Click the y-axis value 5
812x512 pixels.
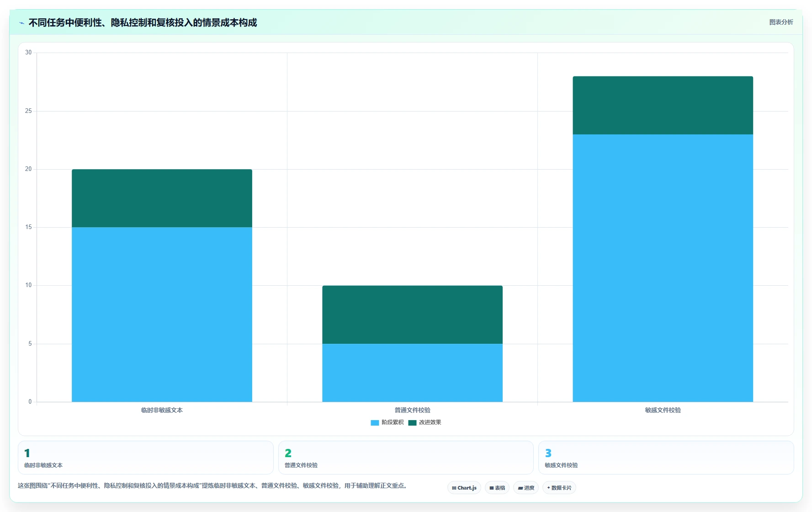pyautogui.click(x=30, y=344)
